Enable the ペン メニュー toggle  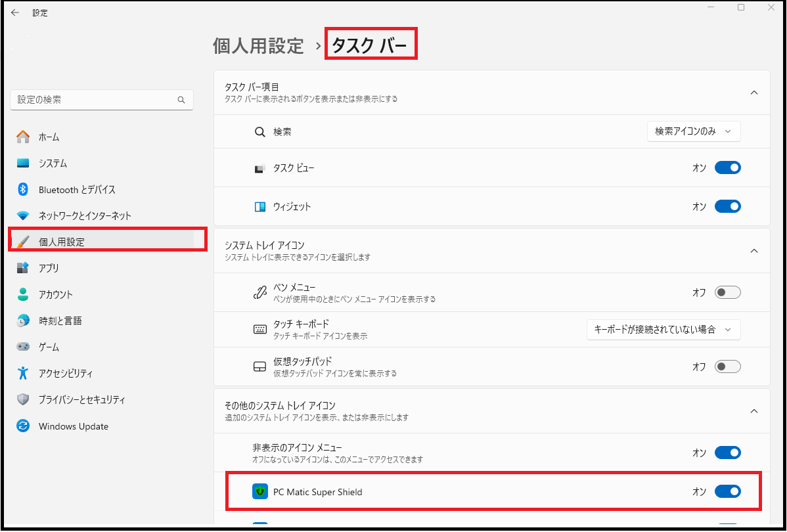pyautogui.click(x=727, y=292)
